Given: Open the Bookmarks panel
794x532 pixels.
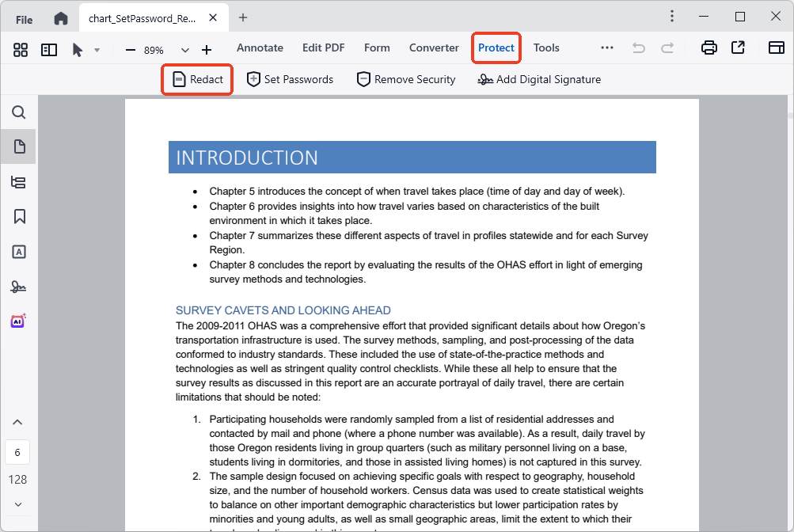Looking at the screenshot, I should pyautogui.click(x=18, y=216).
